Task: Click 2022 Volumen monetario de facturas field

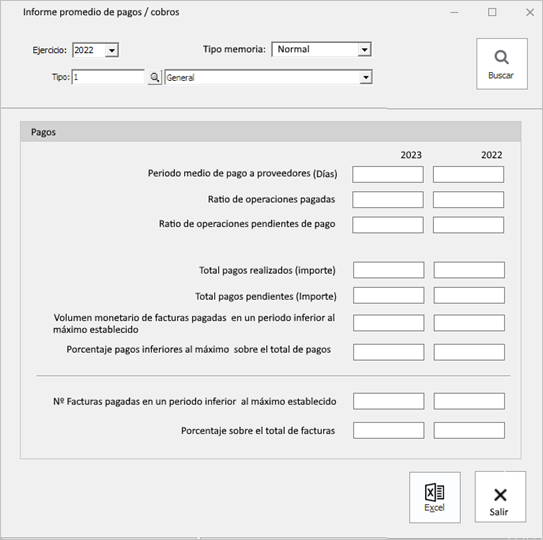Action: (x=469, y=323)
